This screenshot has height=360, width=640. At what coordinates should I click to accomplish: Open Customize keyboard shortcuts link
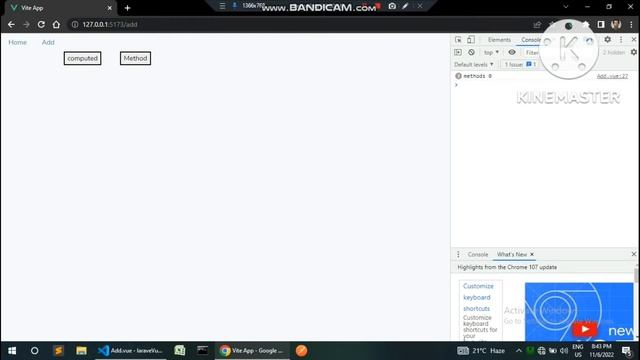(478, 297)
